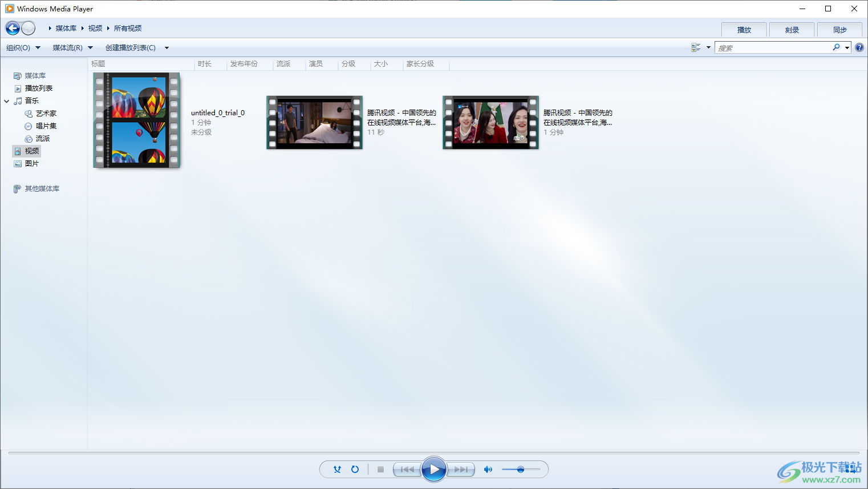This screenshot has width=868, height=489.
Task: Click the untitled_0_trial_0 title text
Action: click(x=218, y=112)
